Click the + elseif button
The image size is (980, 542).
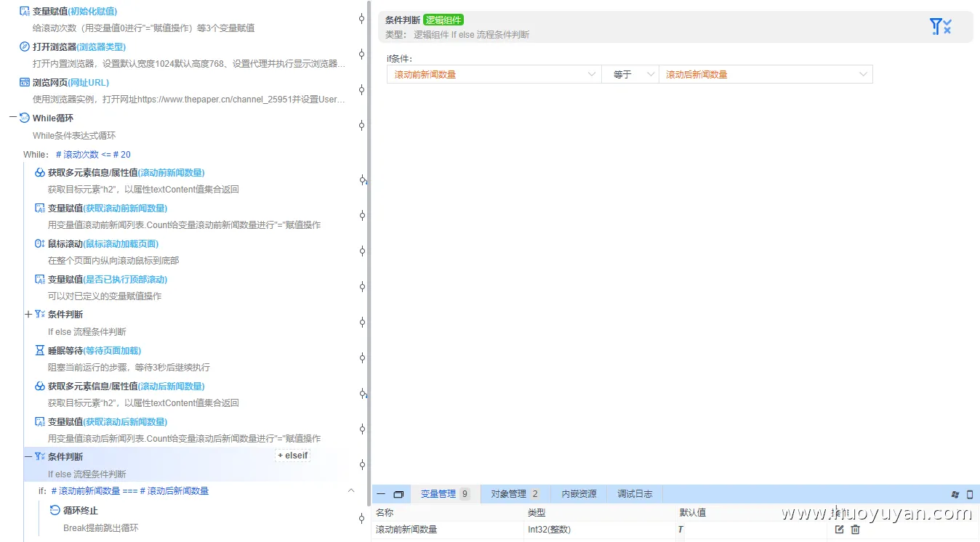click(292, 455)
